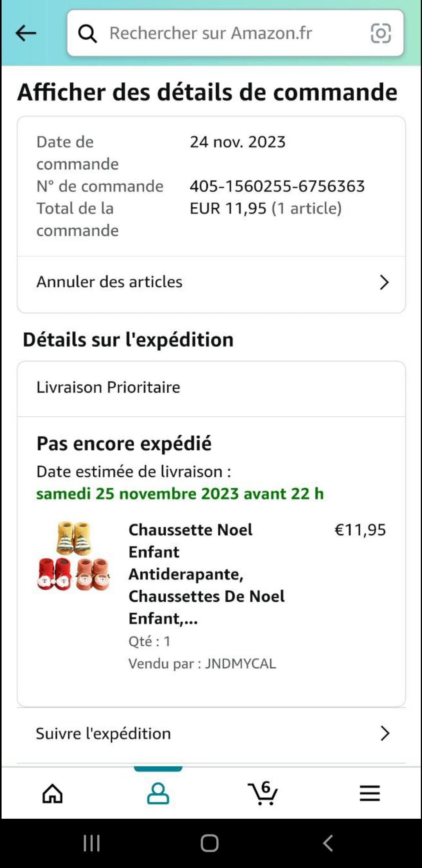Tap the order number 405-1560255-6756363
The height and width of the screenshot is (868, 422).
[x=277, y=186]
